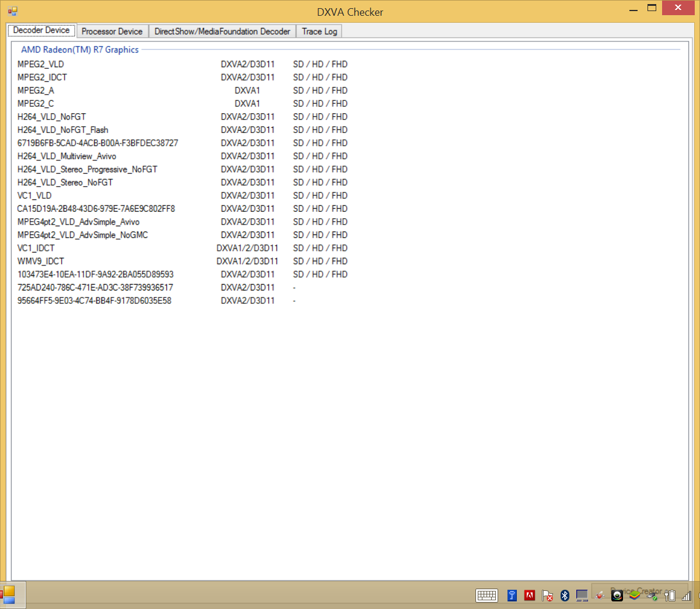Click DXVA2/D3D11 in the MPEG2_VLD row

click(247, 64)
